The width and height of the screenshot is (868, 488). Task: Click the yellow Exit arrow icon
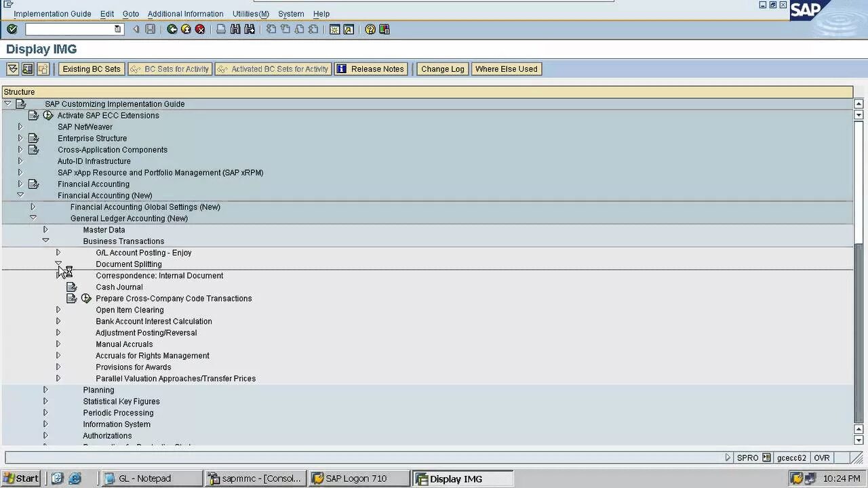pos(186,29)
